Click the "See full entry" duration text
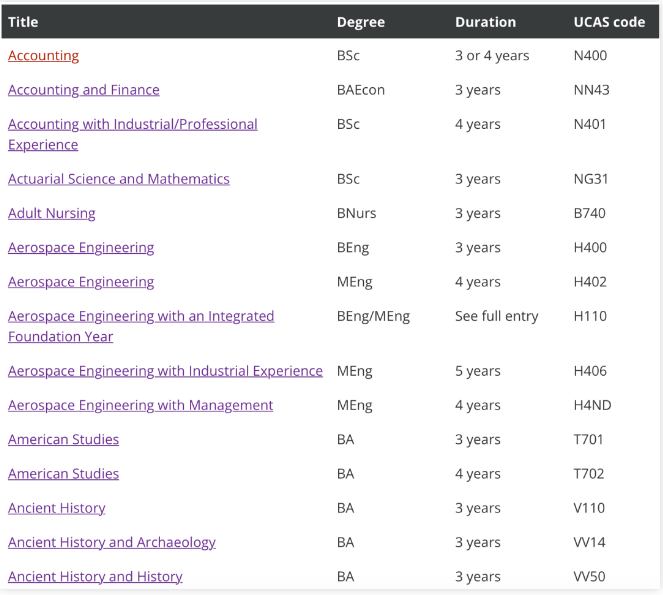This screenshot has height=595, width=663. 496,316
